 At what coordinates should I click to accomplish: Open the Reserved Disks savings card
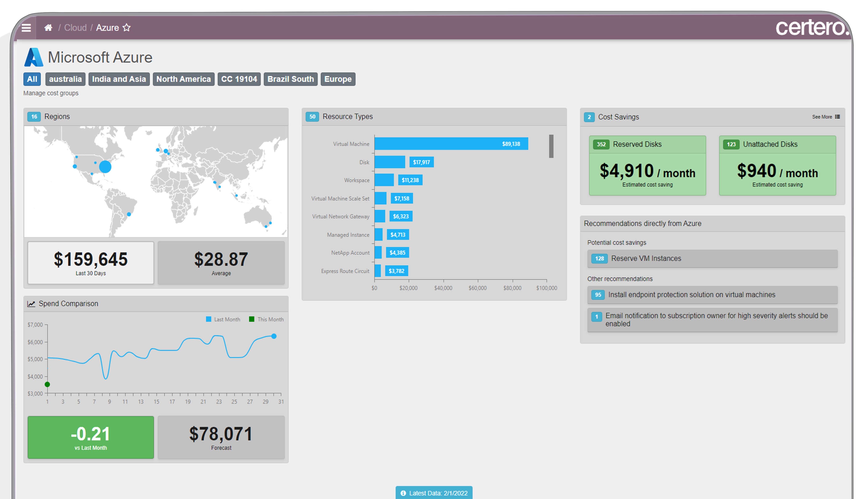[648, 166]
